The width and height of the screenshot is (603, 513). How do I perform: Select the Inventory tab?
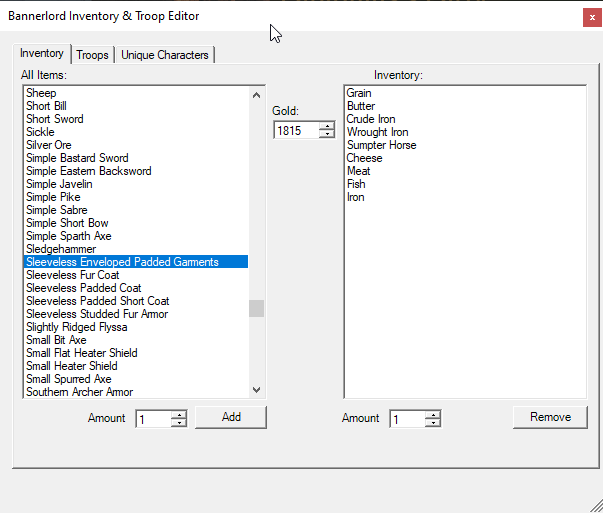click(x=42, y=53)
